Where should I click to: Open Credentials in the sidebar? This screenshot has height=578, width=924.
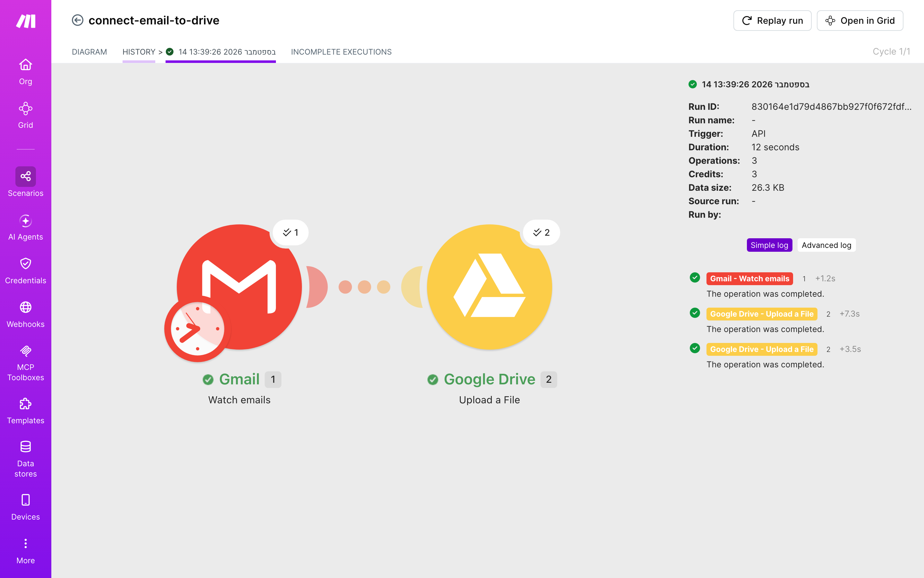[x=26, y=271]
